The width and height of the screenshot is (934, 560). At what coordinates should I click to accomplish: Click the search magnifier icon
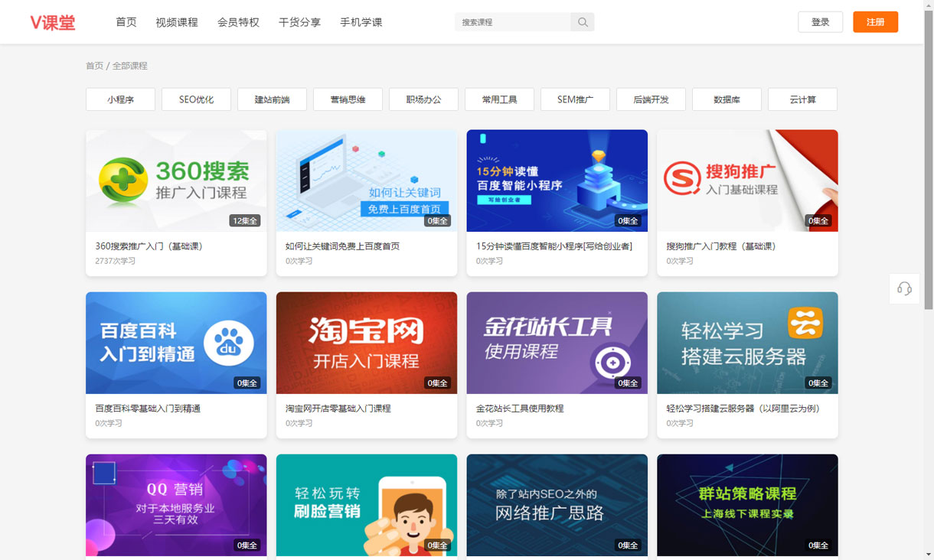[583, 22]
